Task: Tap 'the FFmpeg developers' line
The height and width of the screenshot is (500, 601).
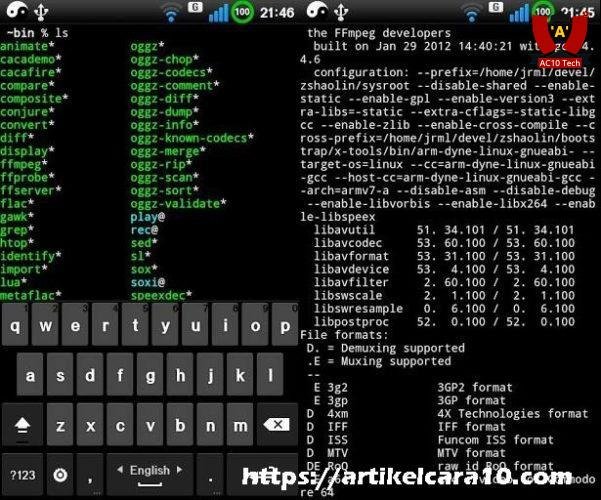Action: (x=379, y=33)
